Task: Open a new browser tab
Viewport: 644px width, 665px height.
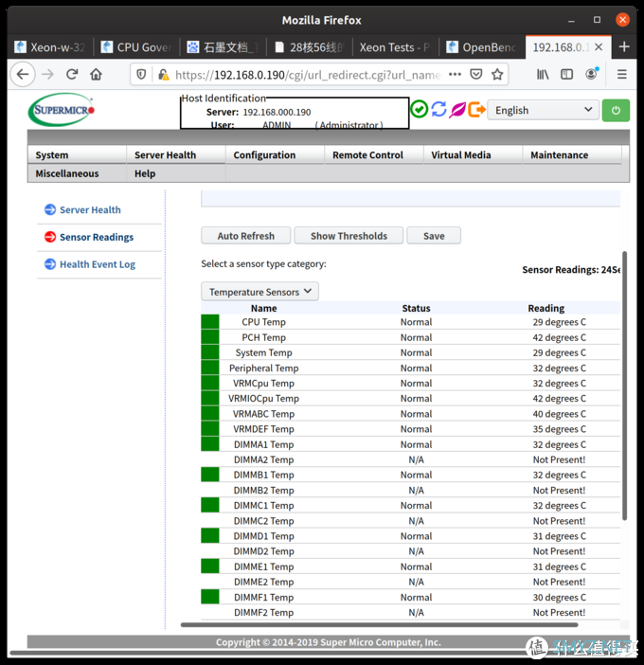Action: tap(623, 46)
